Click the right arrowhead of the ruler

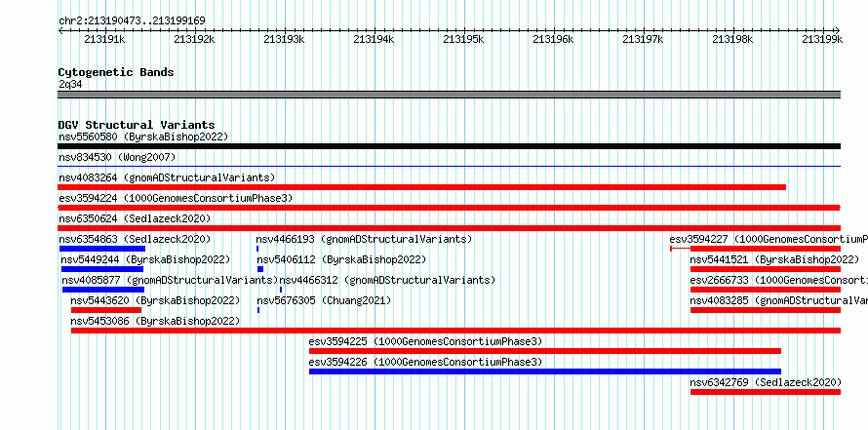click(838, 31)
